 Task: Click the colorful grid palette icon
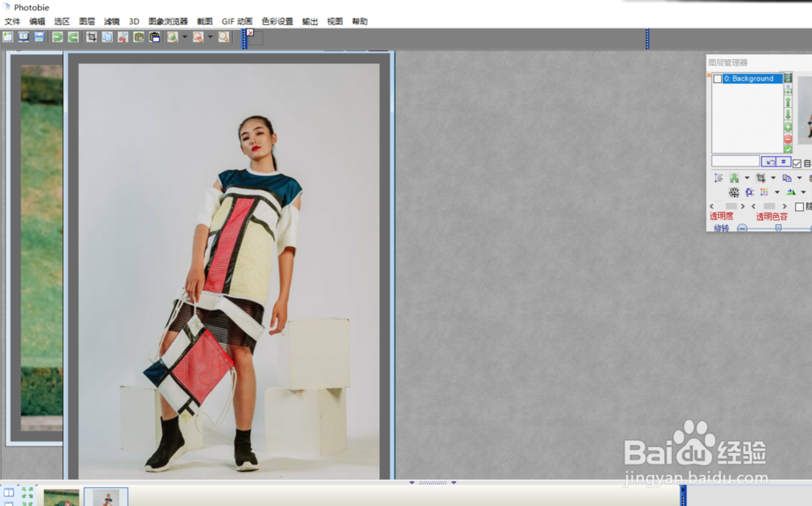(x=764, y=192)
